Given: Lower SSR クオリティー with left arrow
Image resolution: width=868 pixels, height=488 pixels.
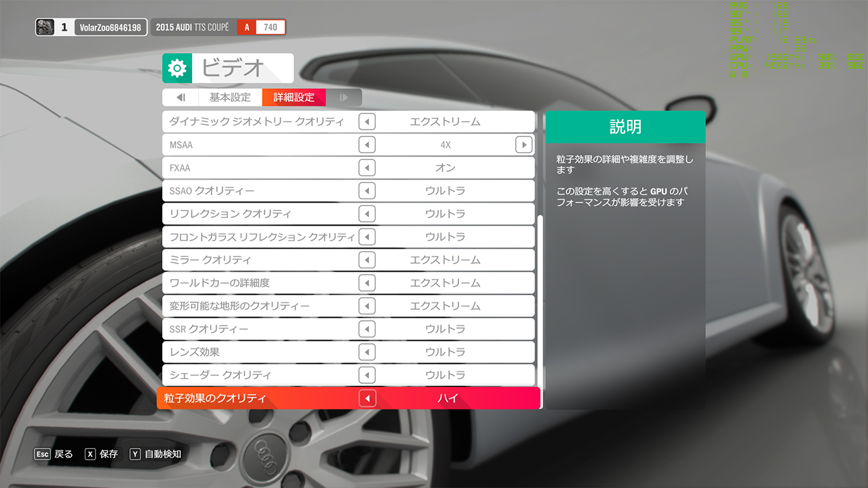Looking at the screenshot, I should [x=366, y=329].
